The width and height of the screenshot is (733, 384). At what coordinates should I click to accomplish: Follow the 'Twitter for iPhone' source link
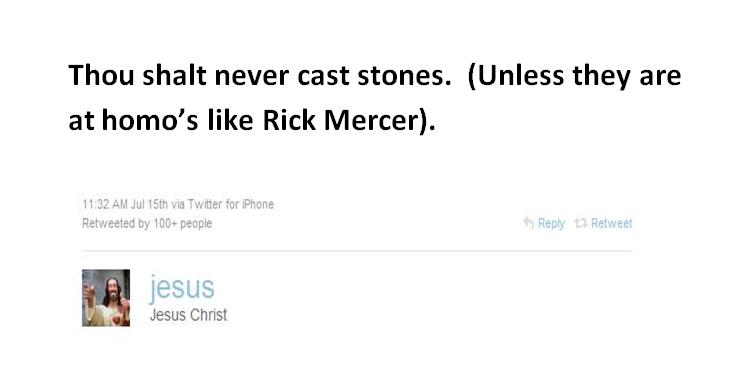pyautogui.click(x=230, y=204)
